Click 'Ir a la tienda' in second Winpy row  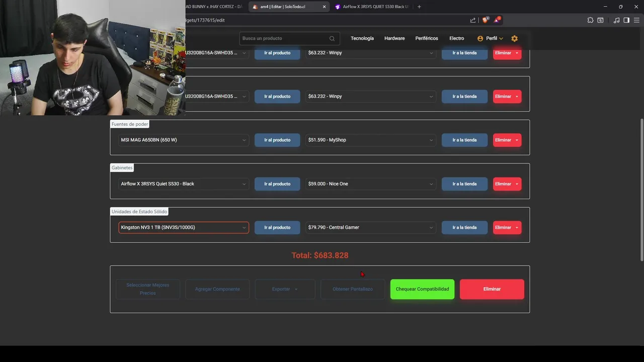click(x=464, y=97)
